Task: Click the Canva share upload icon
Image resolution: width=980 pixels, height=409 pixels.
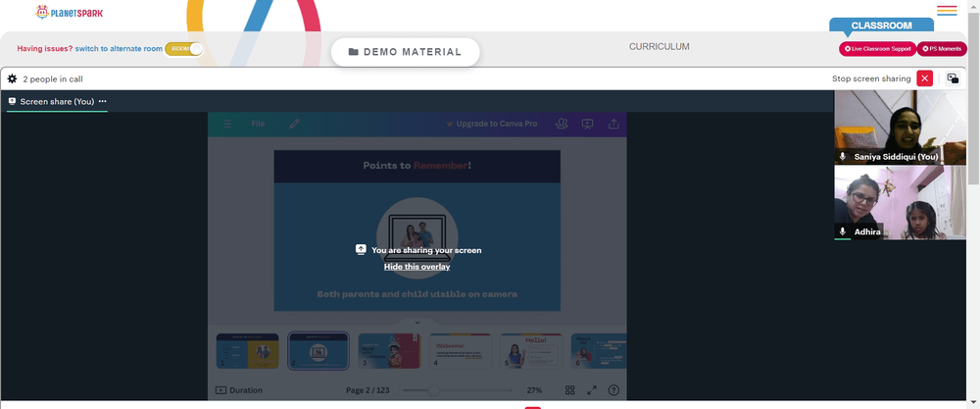Action: 613,124
